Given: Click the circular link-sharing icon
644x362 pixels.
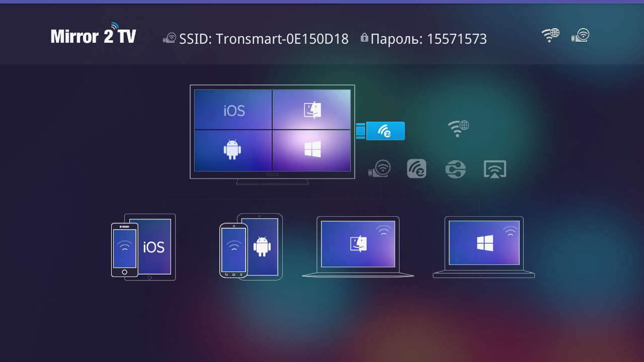Looking at the screenshot, I should tap(455, 169).
